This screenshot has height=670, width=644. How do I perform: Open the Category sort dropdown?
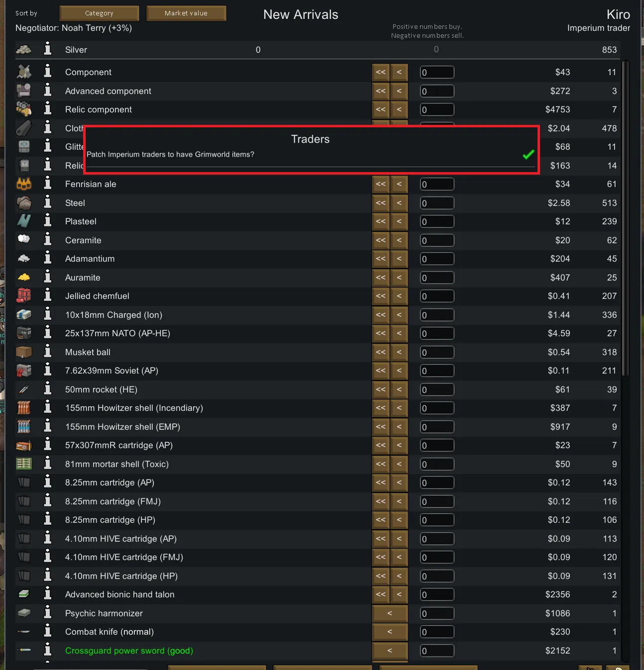tap(99, 13)
